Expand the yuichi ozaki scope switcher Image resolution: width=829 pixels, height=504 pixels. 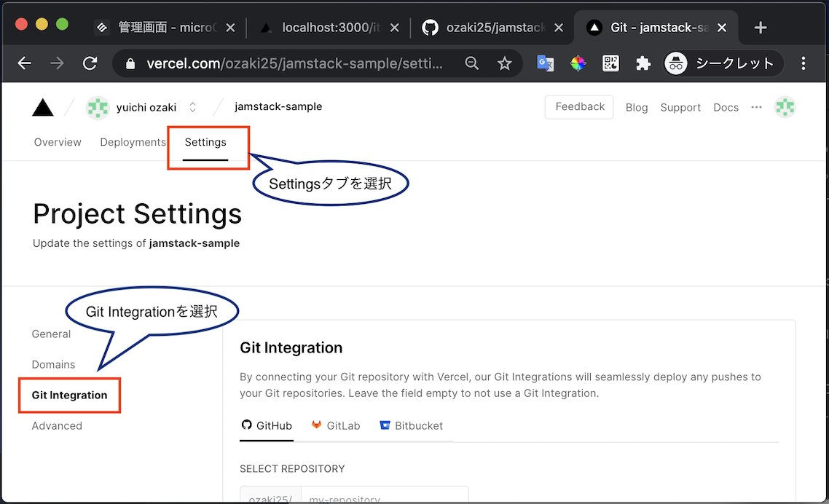[193, 107]
